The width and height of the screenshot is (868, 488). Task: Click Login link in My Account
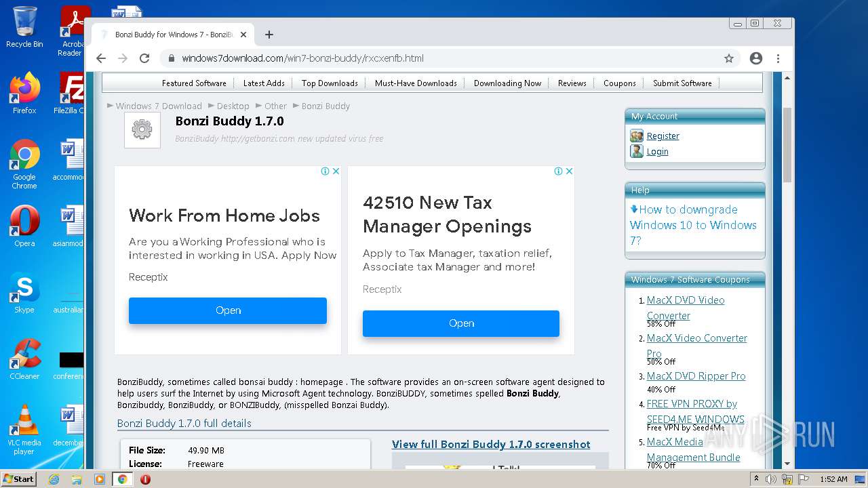657,151
